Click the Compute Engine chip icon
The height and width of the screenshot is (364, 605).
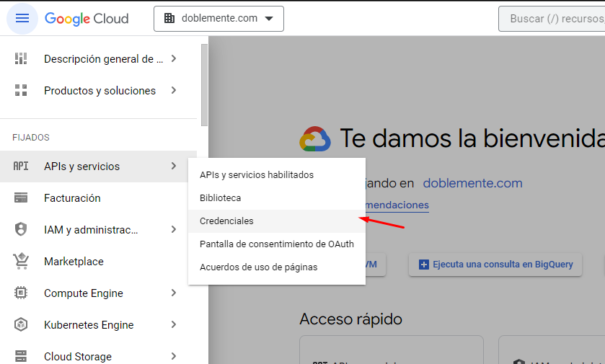click(21, 293)
